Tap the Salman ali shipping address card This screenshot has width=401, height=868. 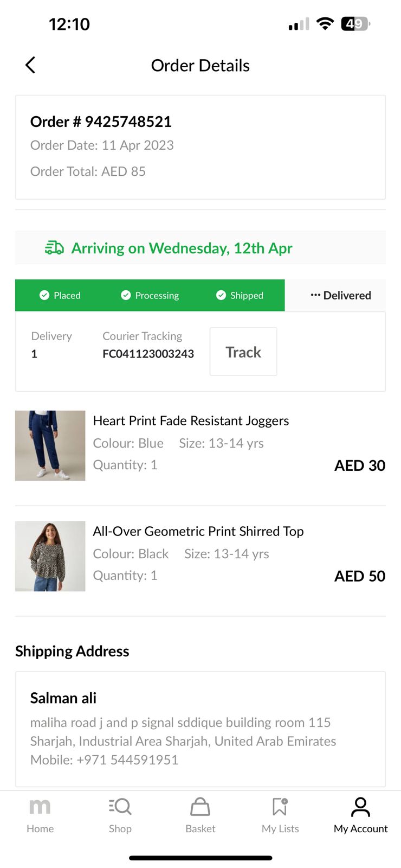point(200,729)
